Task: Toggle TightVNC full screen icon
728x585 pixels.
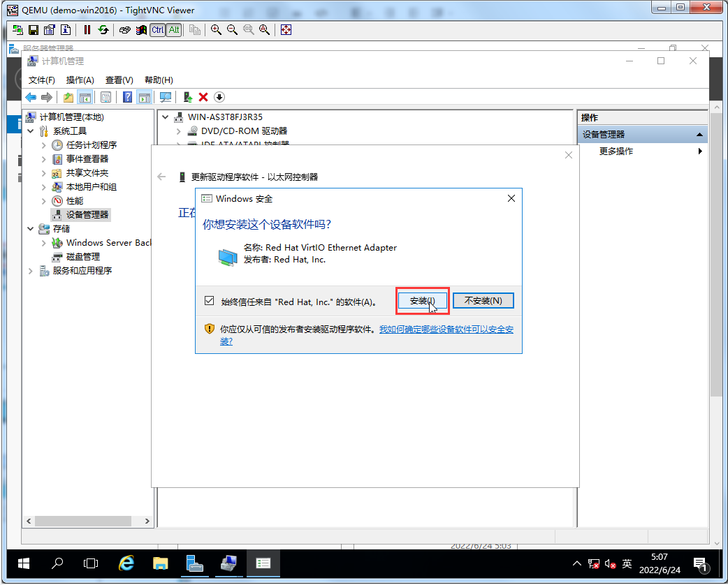Action: click(286, 30)
